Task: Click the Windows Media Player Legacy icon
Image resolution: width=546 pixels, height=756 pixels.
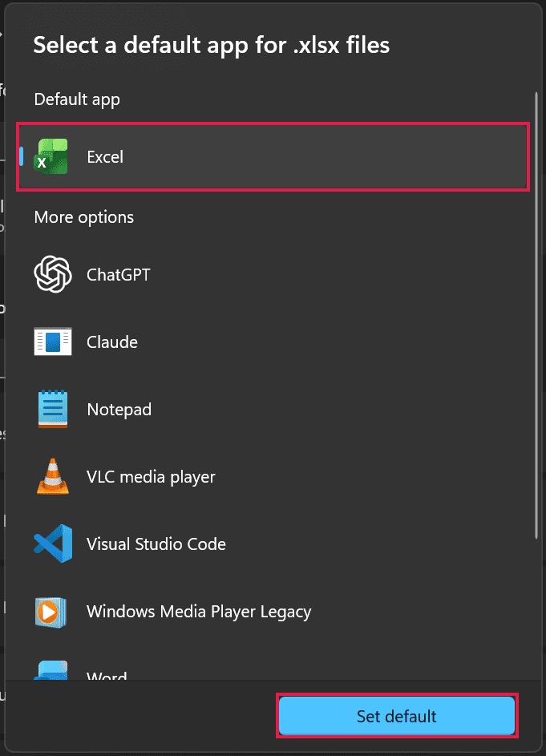Action: tap(51, 612)
